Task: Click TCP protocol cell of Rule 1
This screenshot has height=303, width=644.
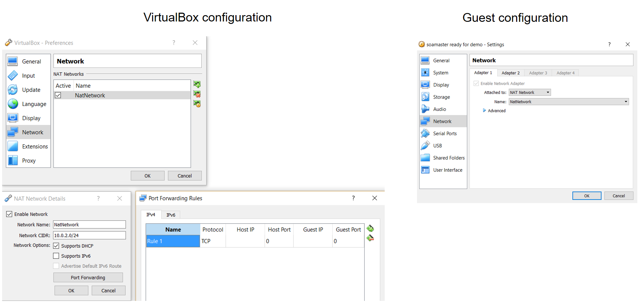Action: (x=213, y=241)
